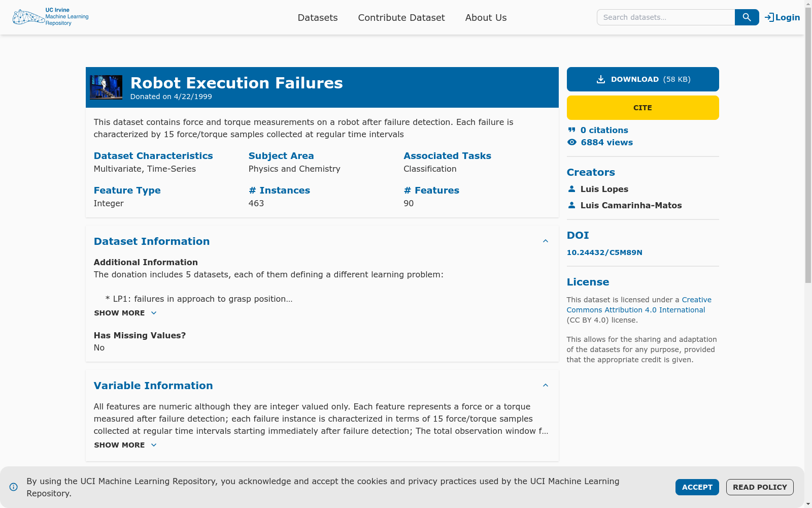Expand SHOW MORE under Additional Information
Image resolution: width=812 pixels, height=508 pixels.
[x=125, y=313]
